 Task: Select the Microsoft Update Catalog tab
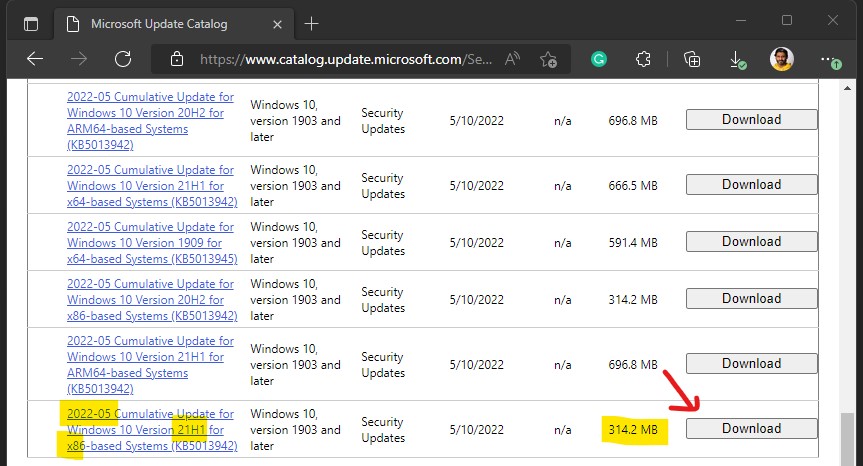173,24
